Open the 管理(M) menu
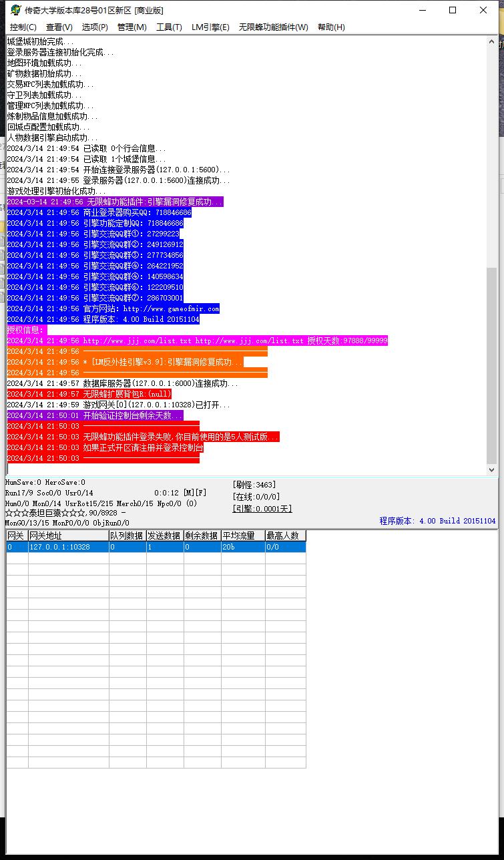The height and width of the screenshot is (860, 504). tap(132, 27)
